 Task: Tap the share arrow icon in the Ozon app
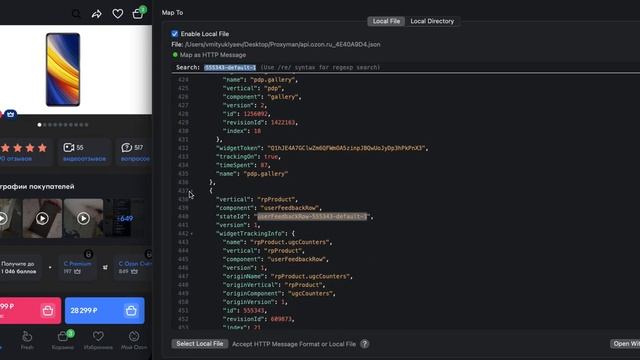[x=97, y=14]
